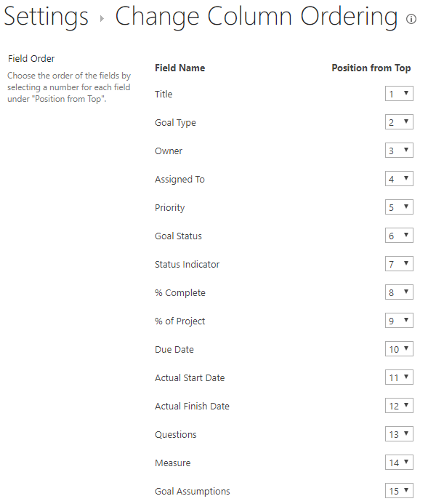Image resolution: width=444 pixels, height=504 pixels.
Task: Open the Due Date position dropdown
Action: (x=399, y=349)
